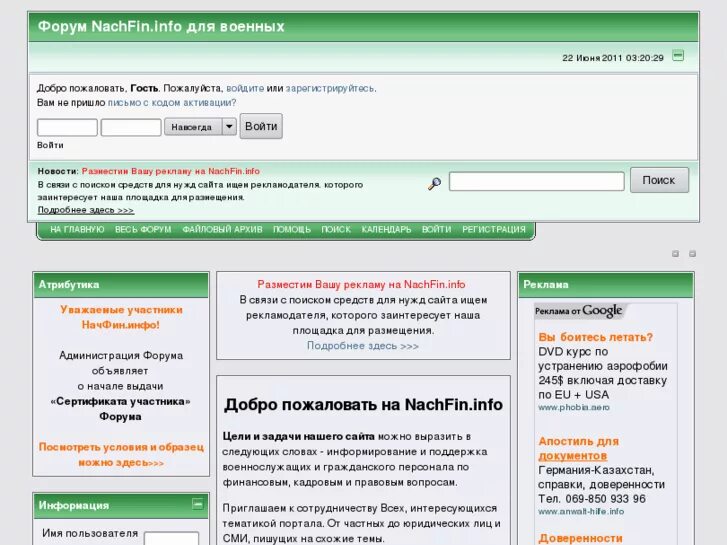Click the second small layout icon above Реклама
Screen dimensions: 727x545
tap(692, 254)
